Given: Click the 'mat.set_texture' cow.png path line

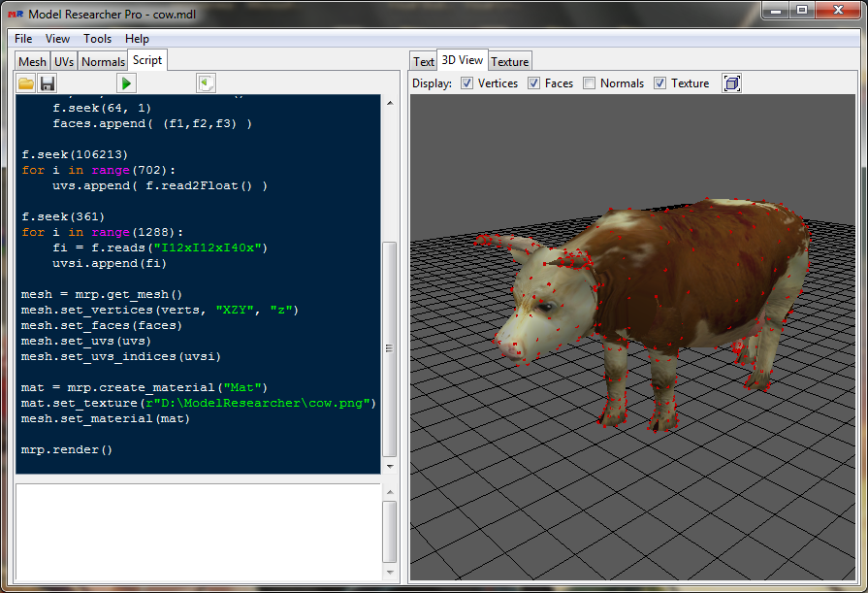Looking at the screenshot, I should point(198,403).
